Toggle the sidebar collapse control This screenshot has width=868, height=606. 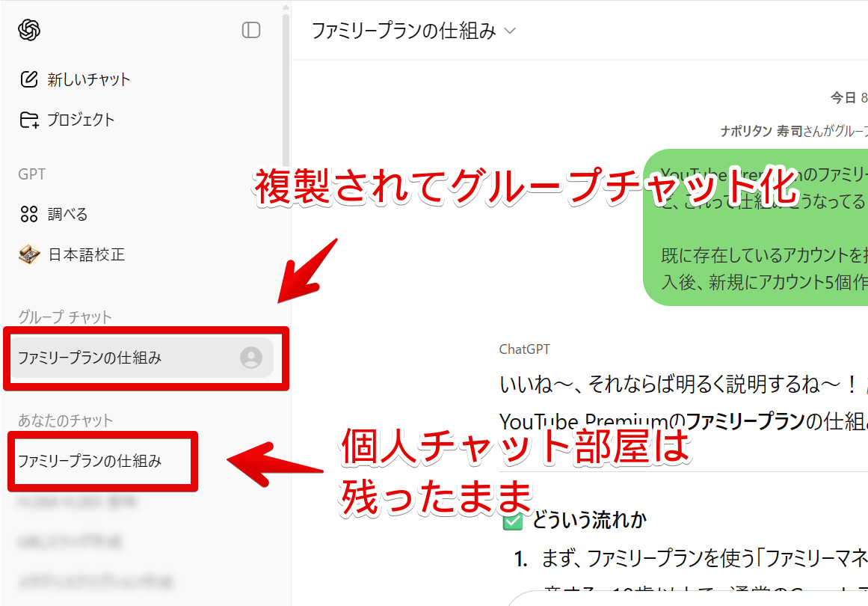point(253,30)
